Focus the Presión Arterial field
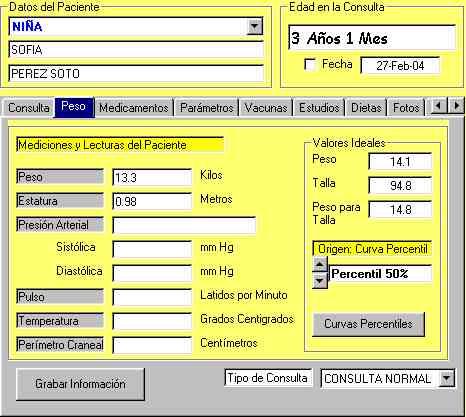This screenshot has height=417, width=466. click(x=184, y=225)
